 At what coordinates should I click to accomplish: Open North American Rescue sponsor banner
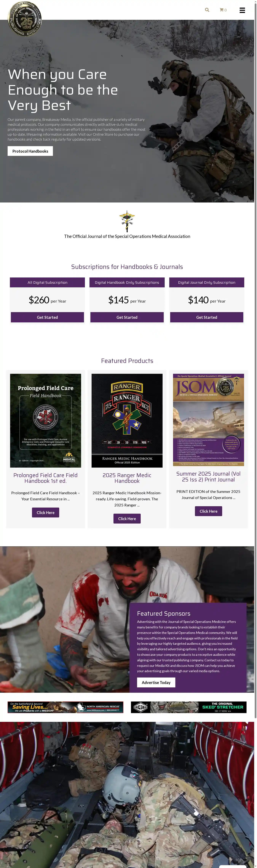65,707
